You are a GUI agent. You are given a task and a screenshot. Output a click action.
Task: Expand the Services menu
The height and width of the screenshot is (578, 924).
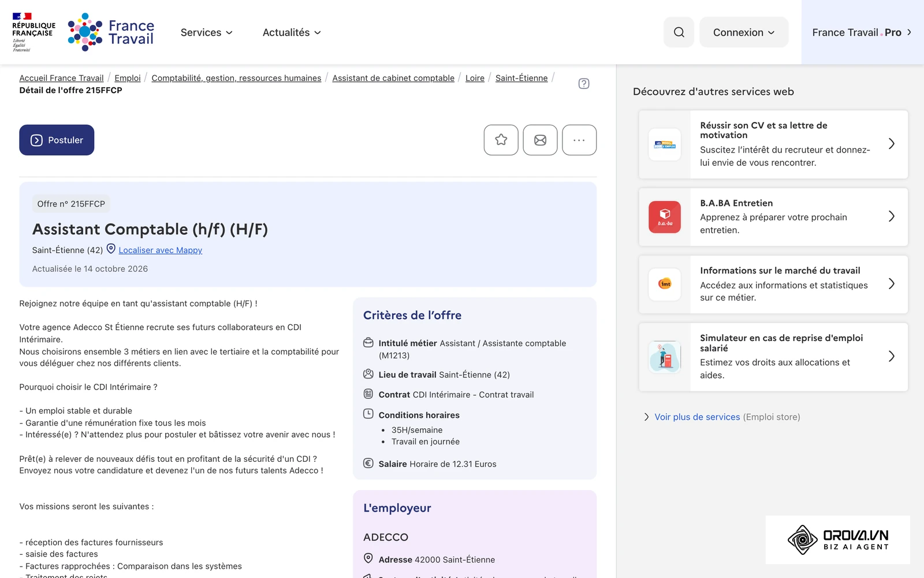[x=207, y=32]
